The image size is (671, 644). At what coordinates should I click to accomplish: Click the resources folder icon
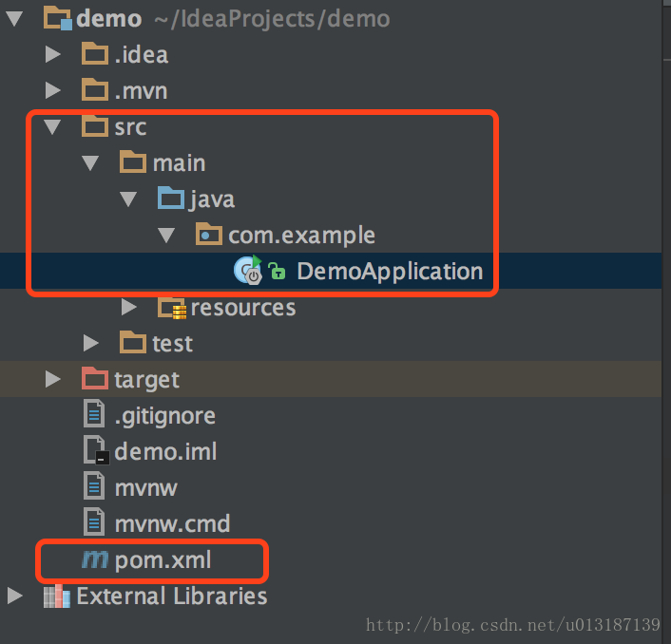click(172, 308)
